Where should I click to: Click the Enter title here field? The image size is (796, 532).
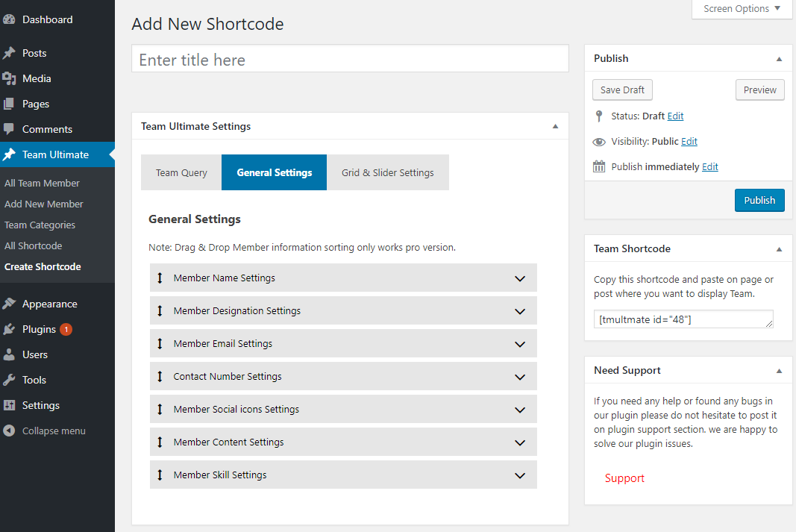tap(350, 58)
